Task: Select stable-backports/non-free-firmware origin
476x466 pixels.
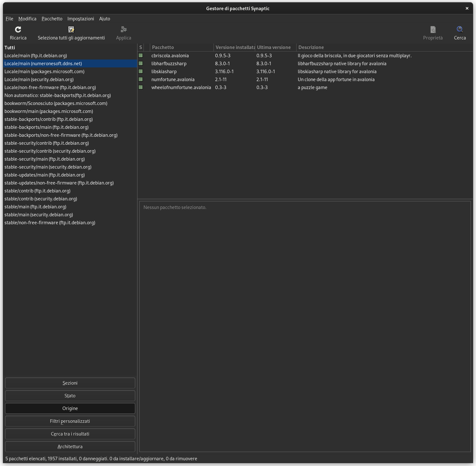Action: tap(70, 135)
